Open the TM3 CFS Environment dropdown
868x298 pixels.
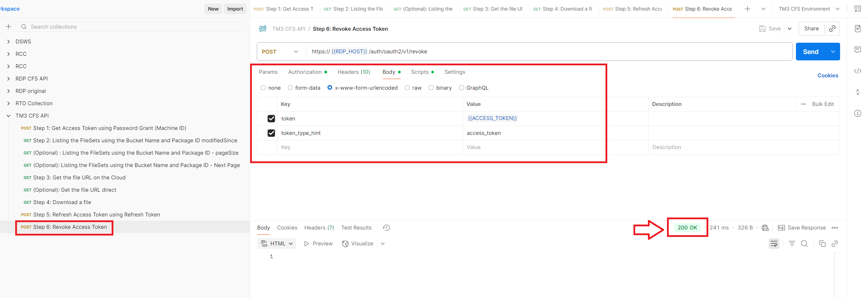point(809,9)
